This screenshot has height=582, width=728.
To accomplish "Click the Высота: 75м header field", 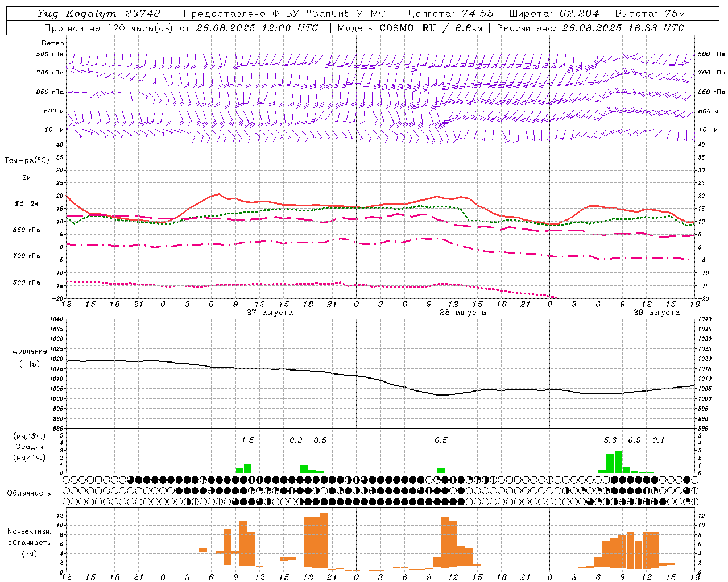I will click(x=650, y=14).
